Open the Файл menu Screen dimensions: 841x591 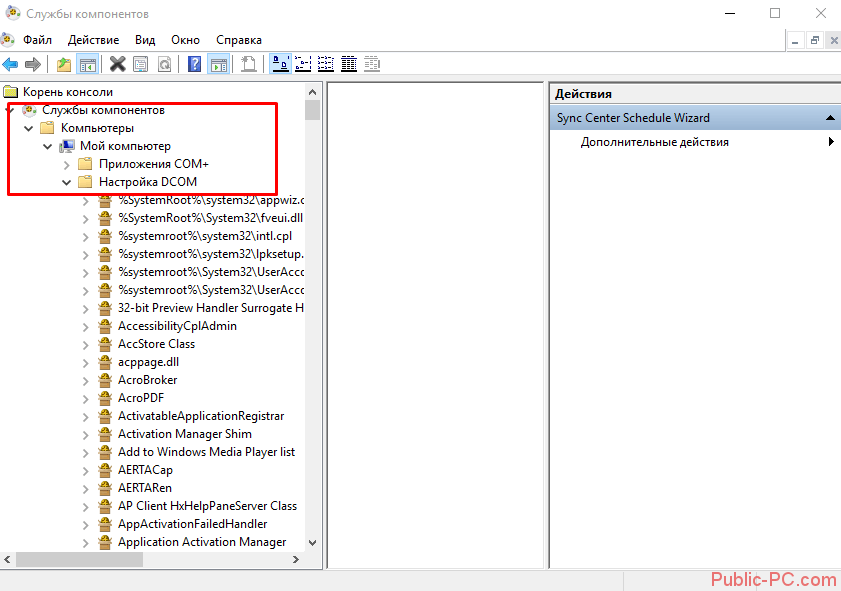(37, 40)
